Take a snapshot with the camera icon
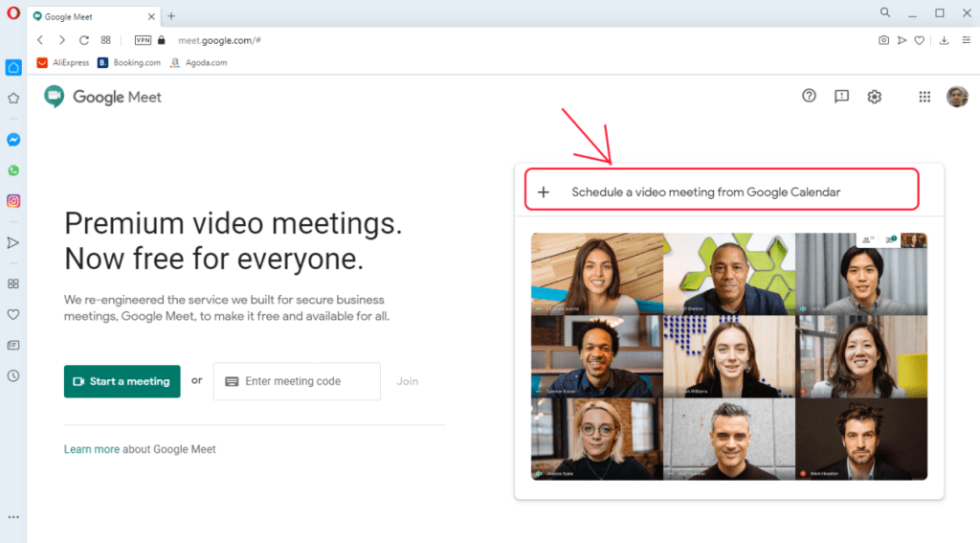The width and height of the screenshot is (980, 543). (883, 40)
